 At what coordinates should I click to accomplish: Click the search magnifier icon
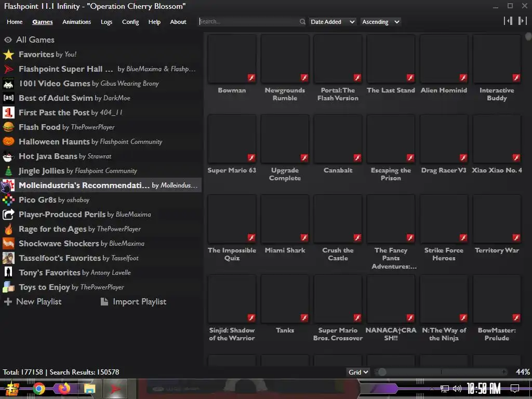click(x=302, y=22)
